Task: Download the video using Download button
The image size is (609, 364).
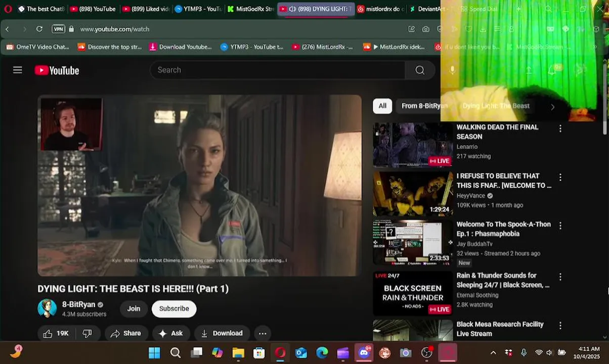Action: pos(222,333)
